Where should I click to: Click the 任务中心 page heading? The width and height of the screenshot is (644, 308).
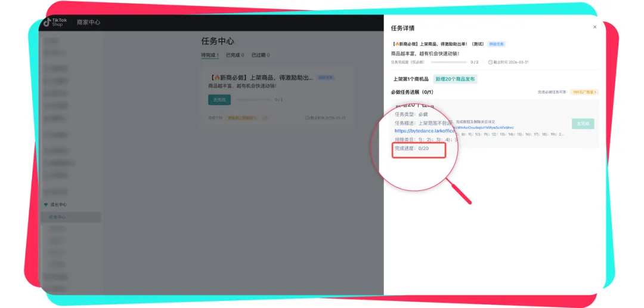point(218,41)
